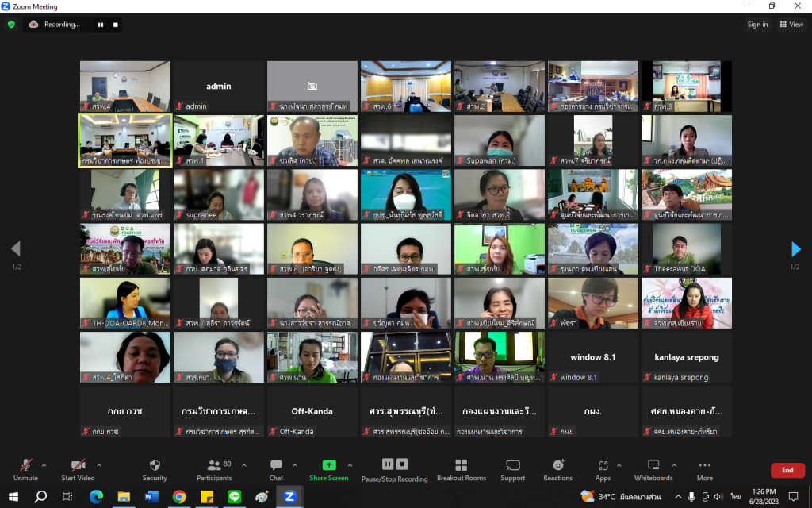Click the Zoom icon in the taskbar
Image resolution: width=812 pixels, height=508 pixels.
289,497
